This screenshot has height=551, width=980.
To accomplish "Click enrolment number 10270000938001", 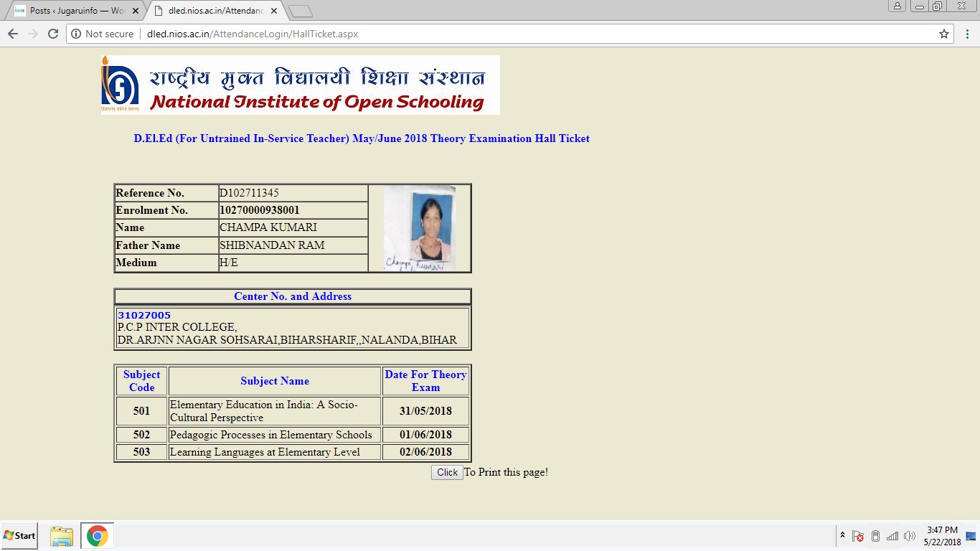I will tap(260, 210).
